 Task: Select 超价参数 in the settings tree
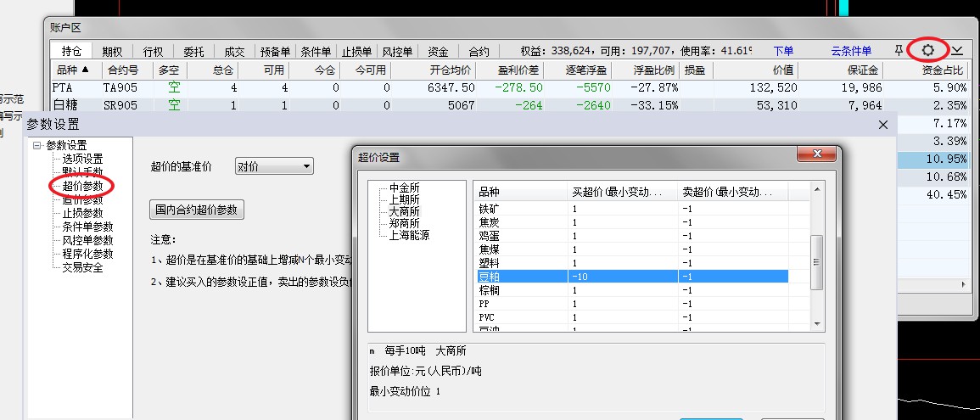[x=82, y=186]
